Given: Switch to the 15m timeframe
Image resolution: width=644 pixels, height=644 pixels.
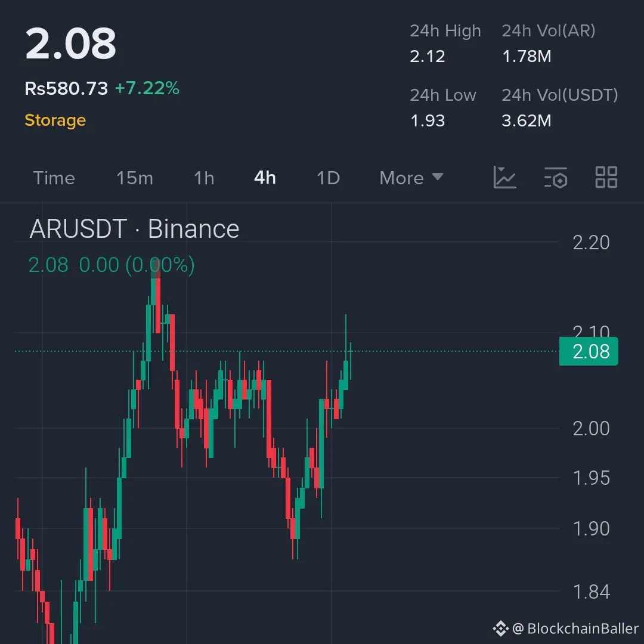Looking at the screenshot, I should tap(135, 178).
